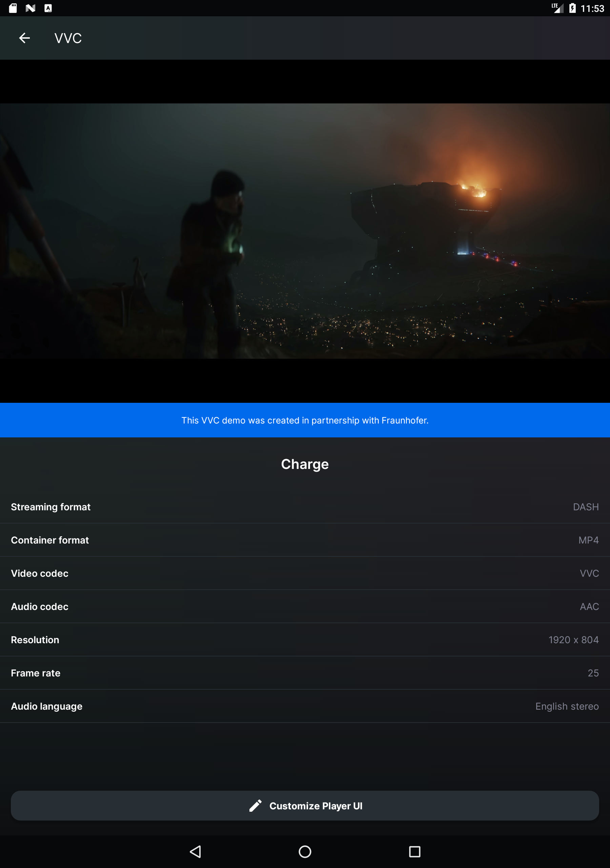Select the frame rate value 25
The width and height of the screenshot is (610, 868).
pos(593,673)
